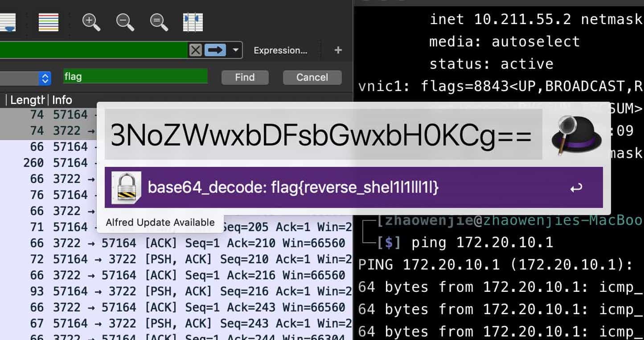Viewport: 644px width, 340px height.
Task: Click the Alfred bowler hat icon
Action: click(x=576, y=135)
